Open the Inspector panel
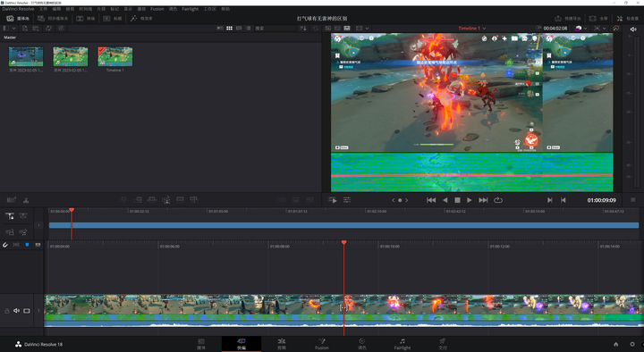 pos(628,19)
